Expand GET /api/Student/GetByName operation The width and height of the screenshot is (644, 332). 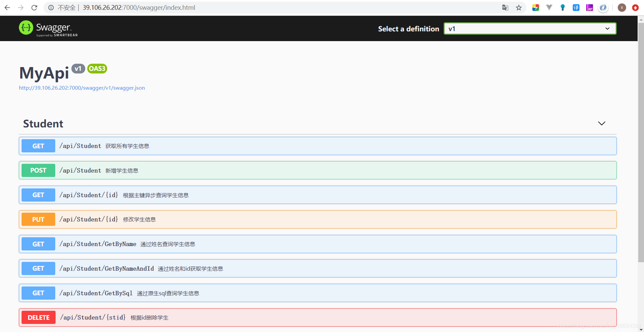coord(318,244)
